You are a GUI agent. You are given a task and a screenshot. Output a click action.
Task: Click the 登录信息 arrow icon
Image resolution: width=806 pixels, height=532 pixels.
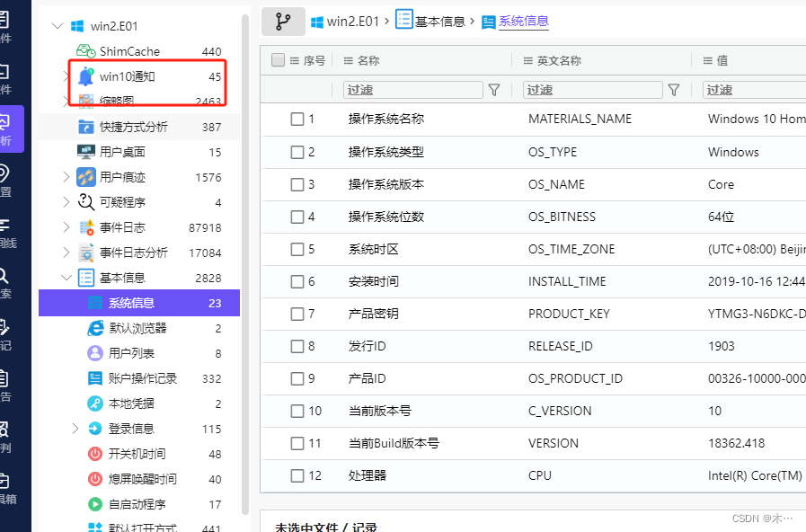[95, 429]
